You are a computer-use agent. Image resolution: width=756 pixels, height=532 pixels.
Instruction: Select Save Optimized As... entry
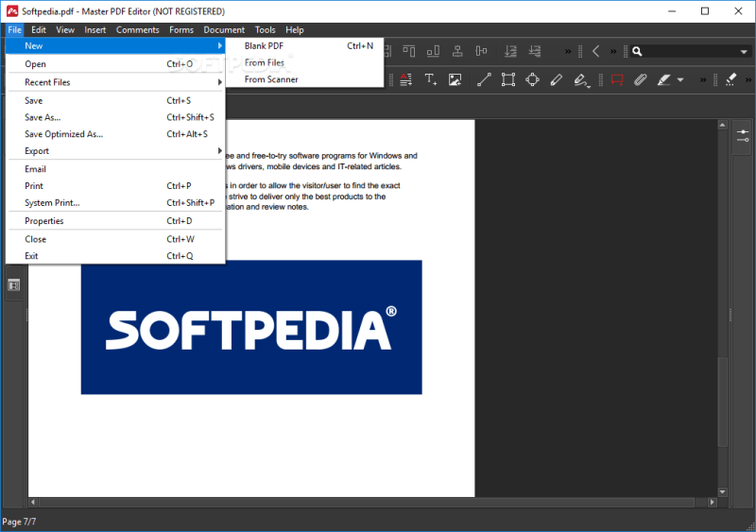coord(115,134)
